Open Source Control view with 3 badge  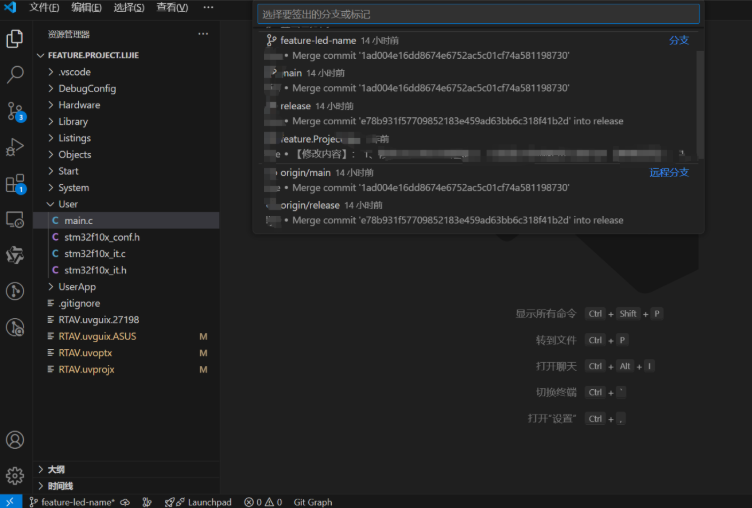14,111
